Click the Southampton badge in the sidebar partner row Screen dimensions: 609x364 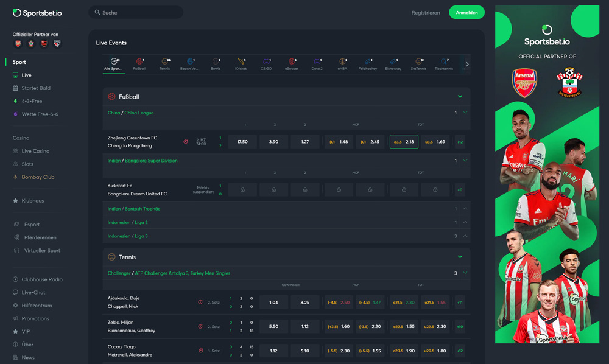[x=31, y=43]
